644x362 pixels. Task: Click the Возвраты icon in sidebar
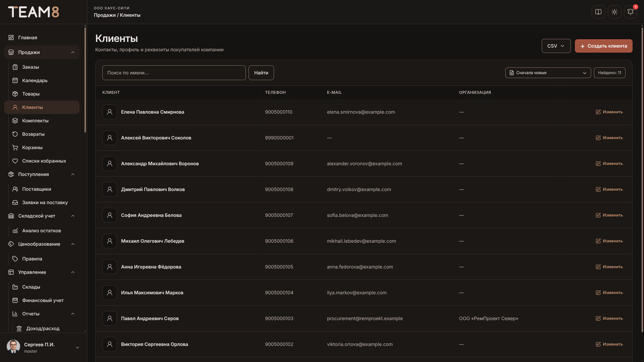(15, 134)
